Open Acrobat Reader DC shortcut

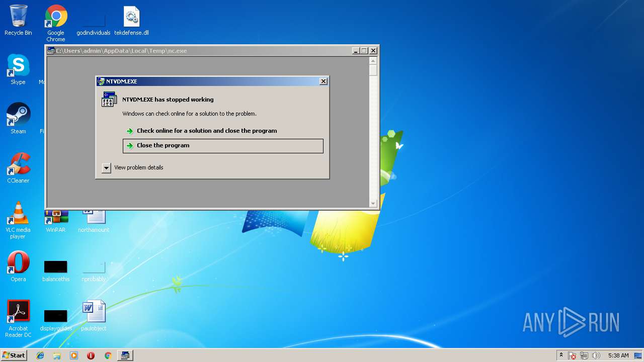coord(18,319)
